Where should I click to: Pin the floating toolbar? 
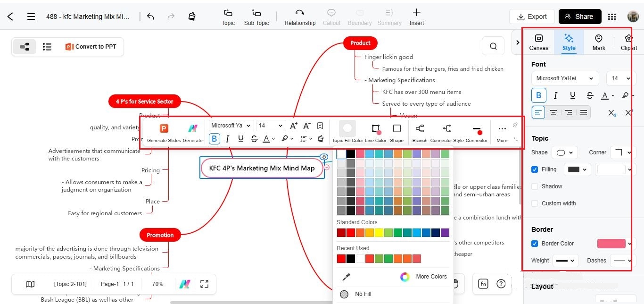[515, 125]
